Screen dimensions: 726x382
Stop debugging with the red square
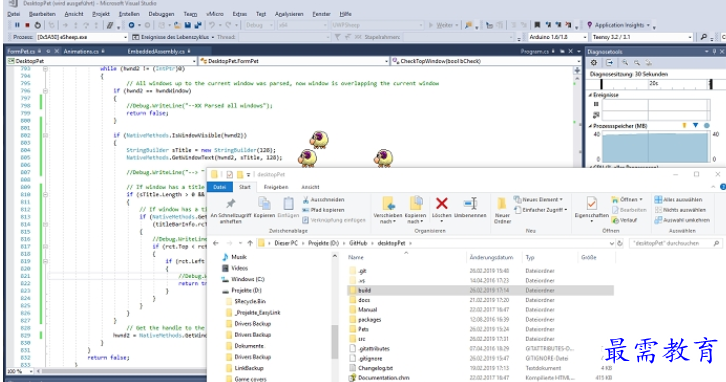click(x=27, y=25)
